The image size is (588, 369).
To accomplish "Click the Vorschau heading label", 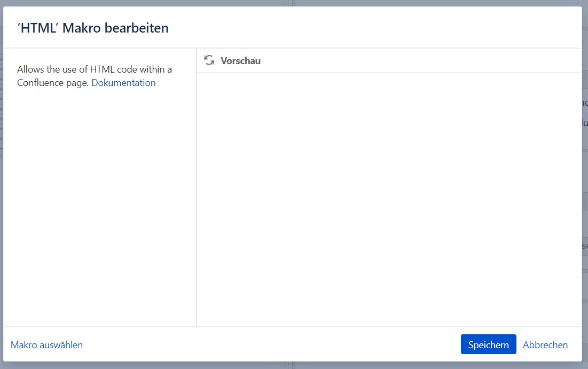I will coord(240,61).
